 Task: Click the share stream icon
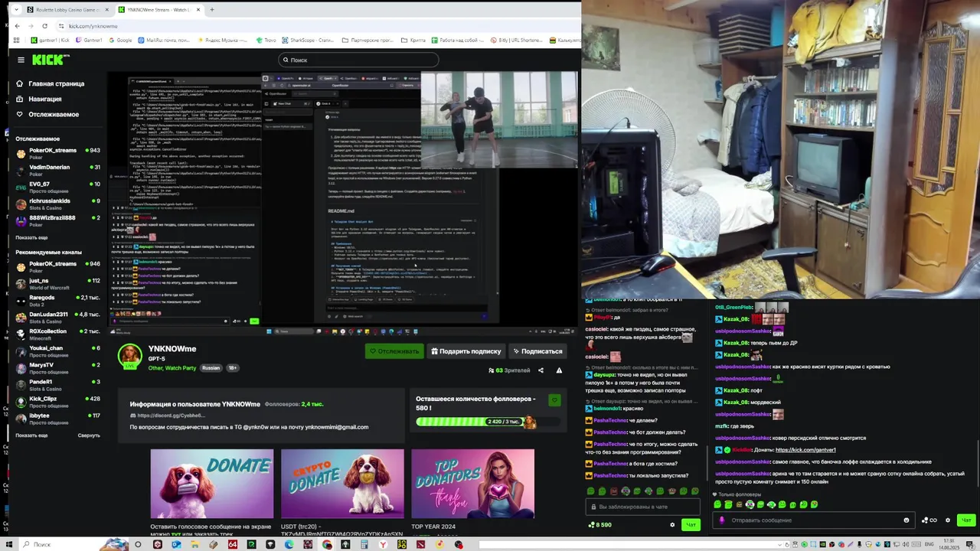541,370
